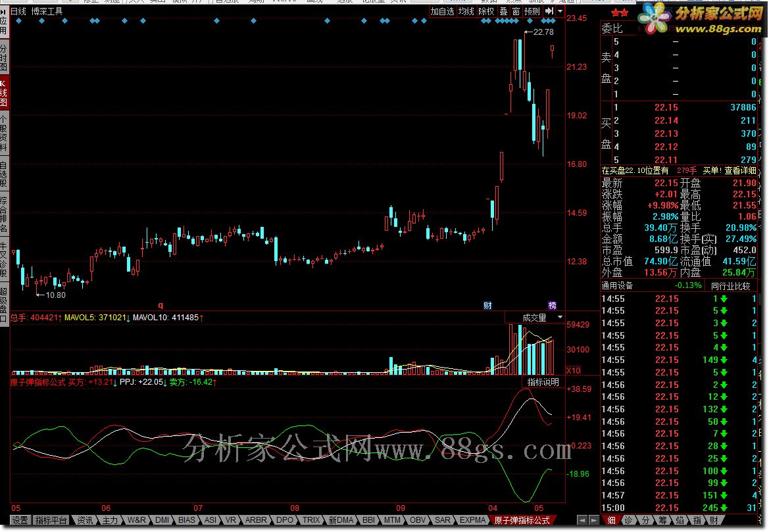This screenshot has height=532, width=769.
Task: Select the 焰 flame tab
Action: tap(680, 520)
